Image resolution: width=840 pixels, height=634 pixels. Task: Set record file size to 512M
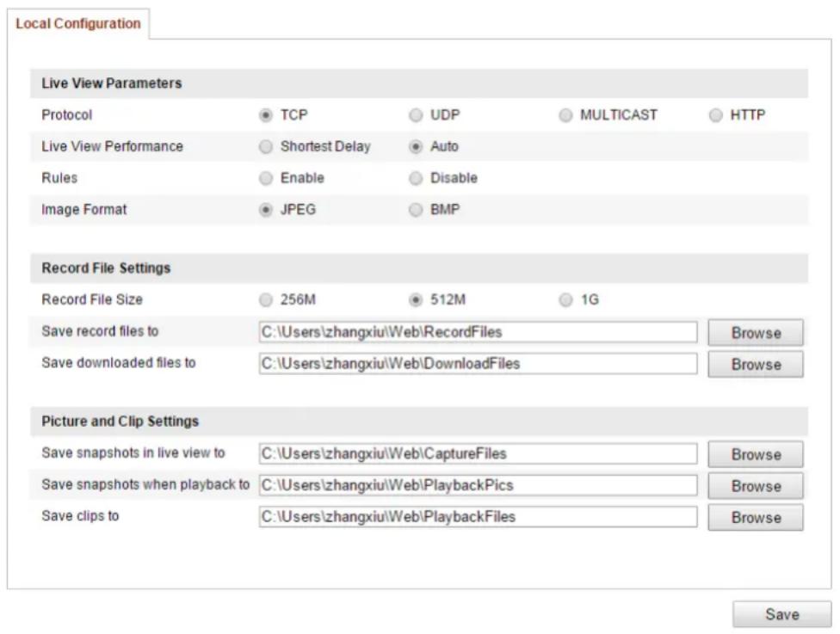(x=416, y=300)
